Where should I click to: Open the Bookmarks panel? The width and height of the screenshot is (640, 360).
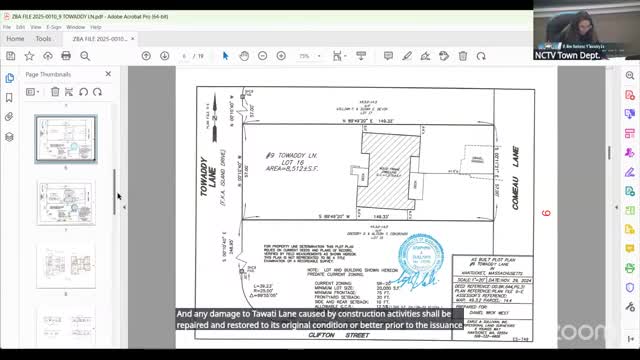point(9,98)
